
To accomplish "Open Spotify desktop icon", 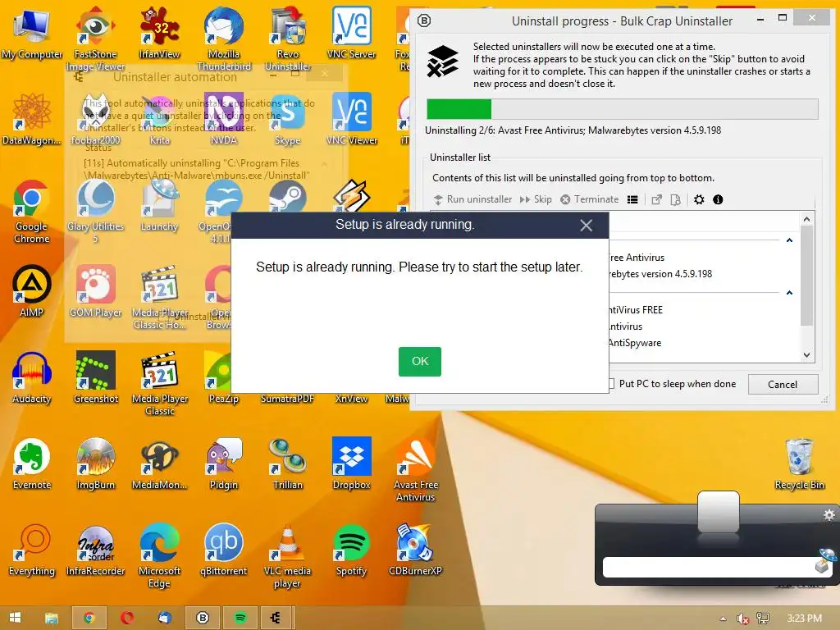I will pyautogui.click(x=351, y=550).
